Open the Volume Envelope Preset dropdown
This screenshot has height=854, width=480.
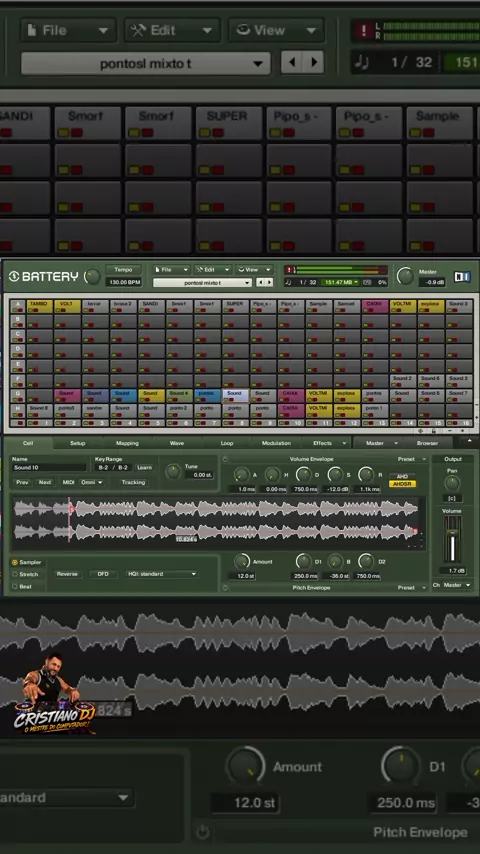pos(411,459)
